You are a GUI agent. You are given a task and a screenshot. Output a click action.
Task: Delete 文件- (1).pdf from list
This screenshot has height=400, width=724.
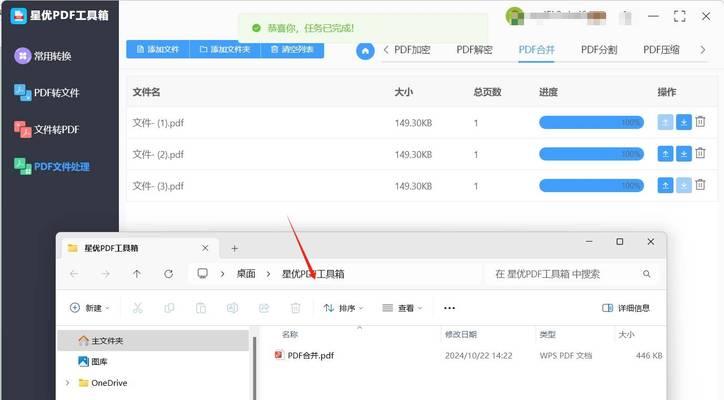coord(700,121)
